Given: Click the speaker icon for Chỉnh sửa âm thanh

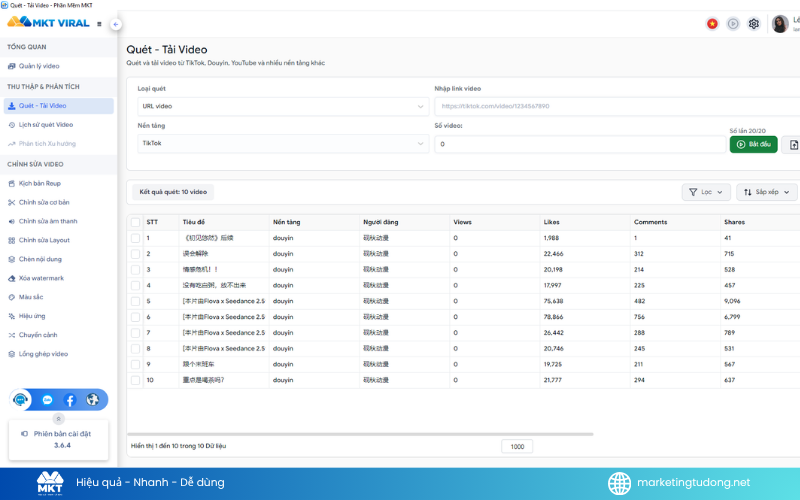Looking at the screenshot, I should click(x=11, y=221).
